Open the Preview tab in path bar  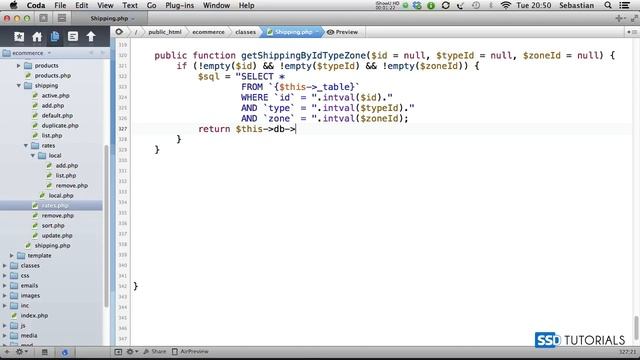click(x=342, y=32)
